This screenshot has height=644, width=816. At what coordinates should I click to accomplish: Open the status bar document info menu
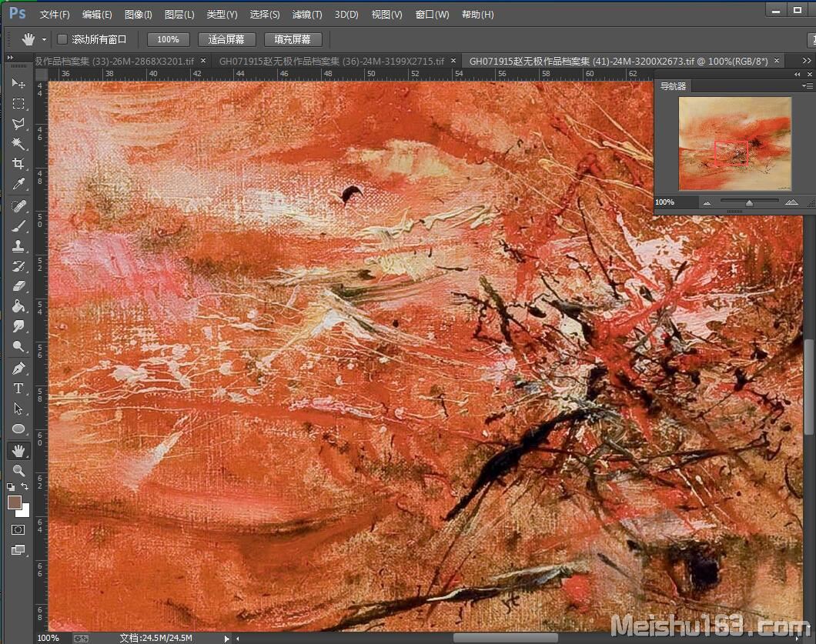(226, 639)
